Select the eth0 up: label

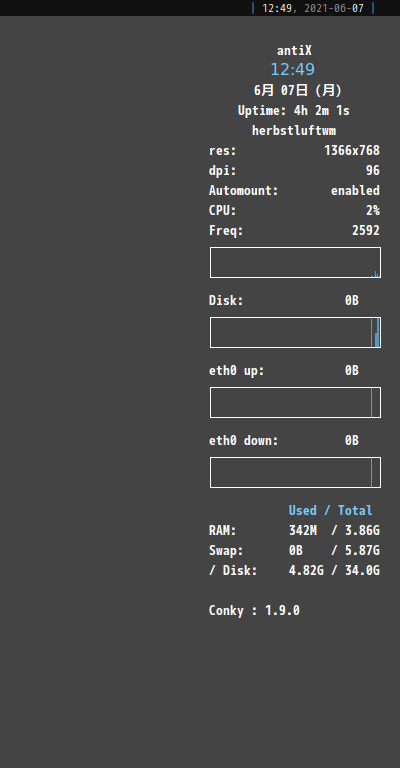tap(236, 371)
